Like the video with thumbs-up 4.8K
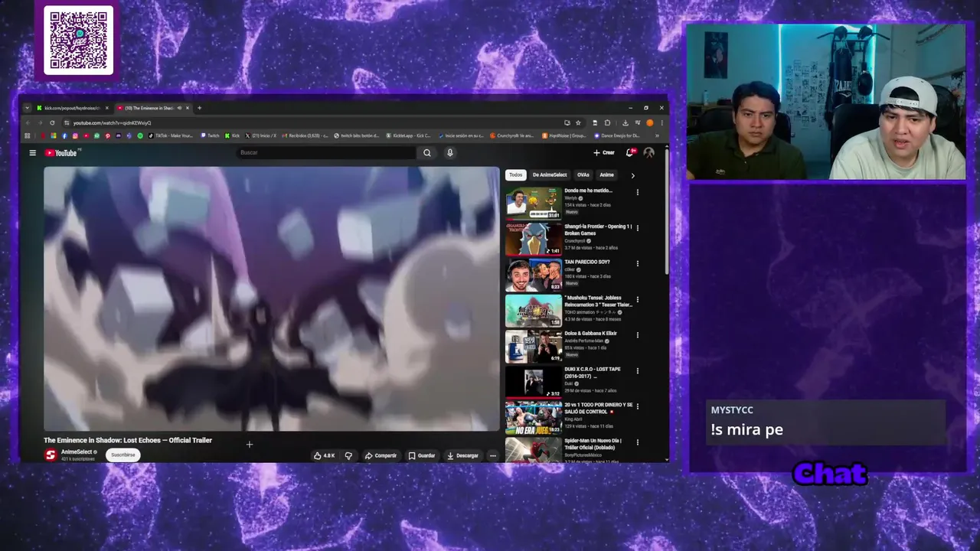Image resolution: width=980 pixels, height=551 pixels. coord(325,455)
